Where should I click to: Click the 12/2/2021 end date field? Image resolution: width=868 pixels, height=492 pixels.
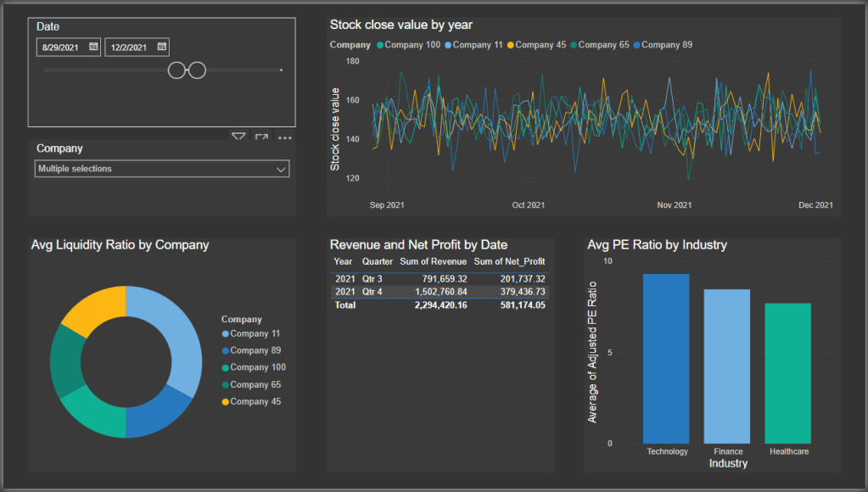coord(129,48)
